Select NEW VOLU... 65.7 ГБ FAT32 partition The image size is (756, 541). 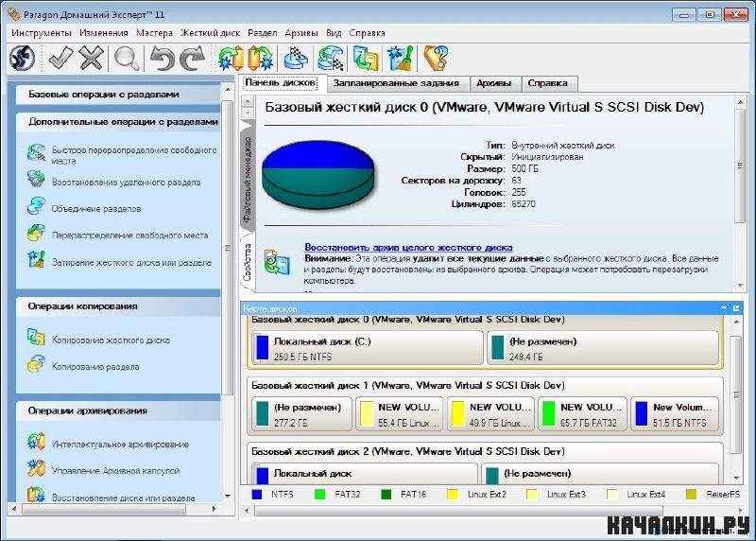pyautogui.click(x=582, y=414)
